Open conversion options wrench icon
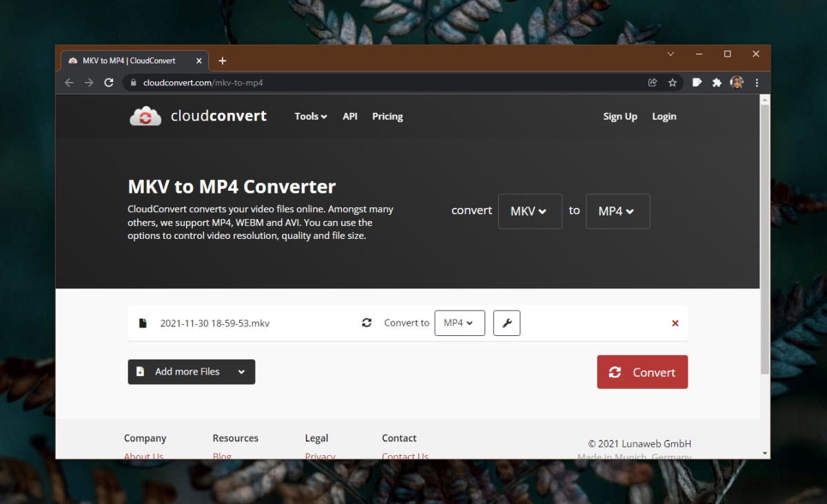827x504 pixels. (507, 323)
